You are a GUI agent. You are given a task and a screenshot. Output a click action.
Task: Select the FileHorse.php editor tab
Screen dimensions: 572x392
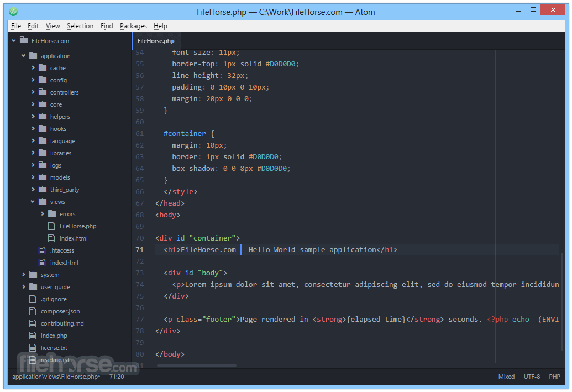[156, 40]
